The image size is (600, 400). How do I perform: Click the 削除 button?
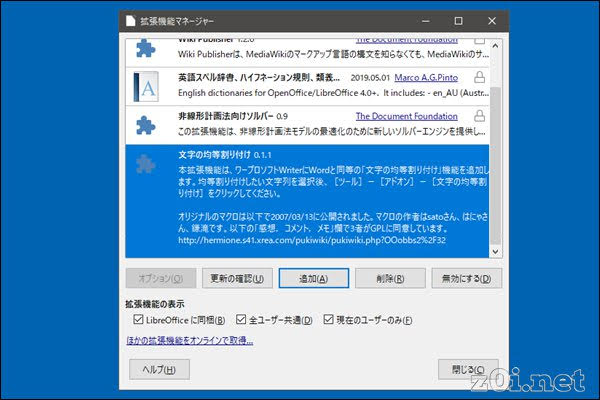point(390,278)
